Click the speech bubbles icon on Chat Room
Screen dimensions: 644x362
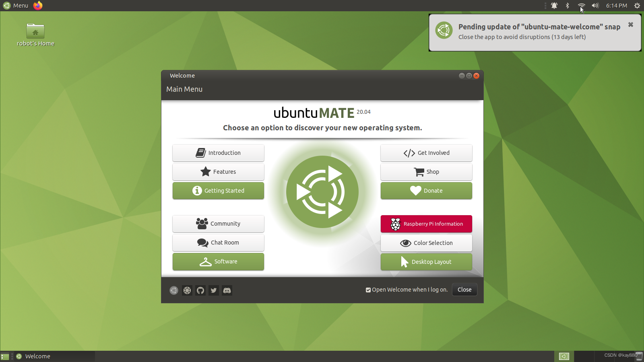coord(202,243)
